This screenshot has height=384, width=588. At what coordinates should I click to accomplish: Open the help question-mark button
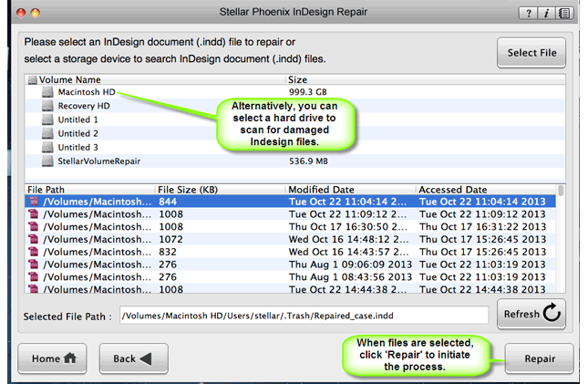click(x=528, y=14)
